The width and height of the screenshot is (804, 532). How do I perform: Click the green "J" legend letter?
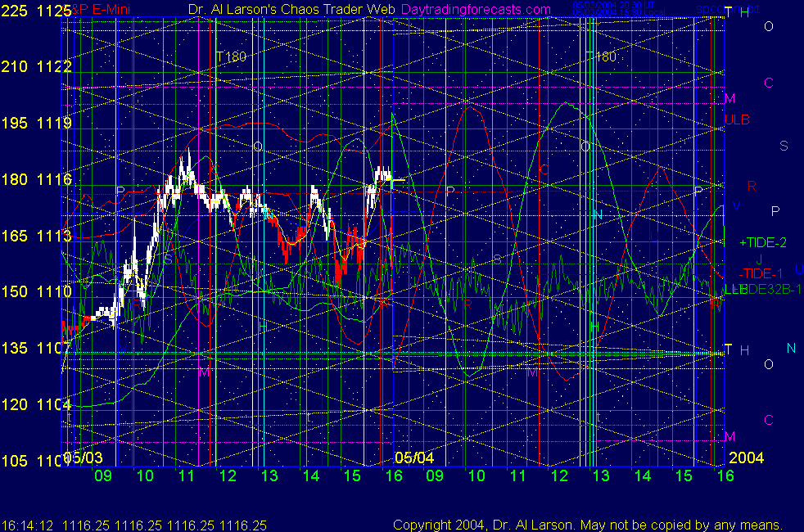[x=760, y=259]
